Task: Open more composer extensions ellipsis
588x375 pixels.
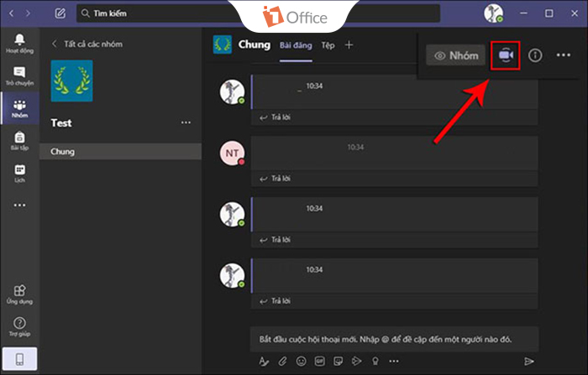Action: tap(394, 361)
